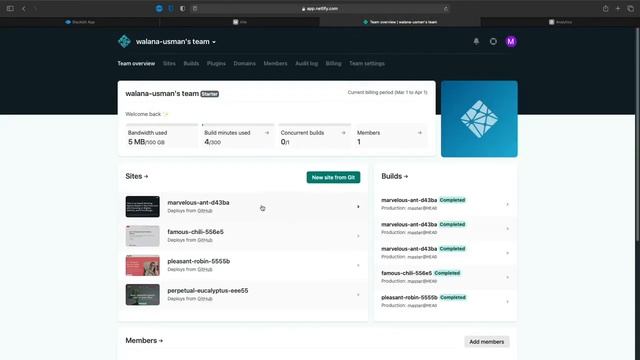Open the Audit log tab
The image size is (640, 360).
[x=307, y=64]
